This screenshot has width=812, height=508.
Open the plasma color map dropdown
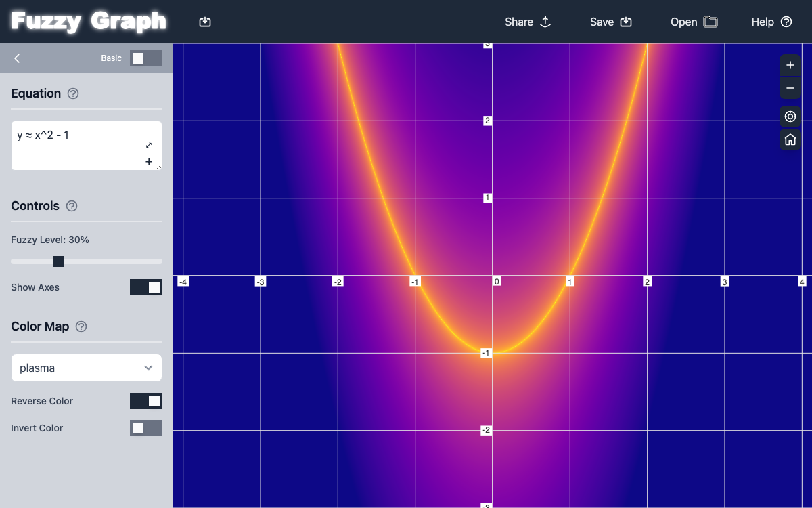[87, 368]
